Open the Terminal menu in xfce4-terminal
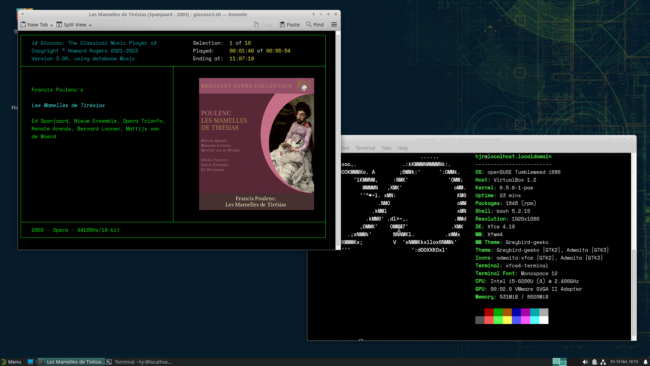This screenshot has width=650, height=366. [x=365, y=148]
